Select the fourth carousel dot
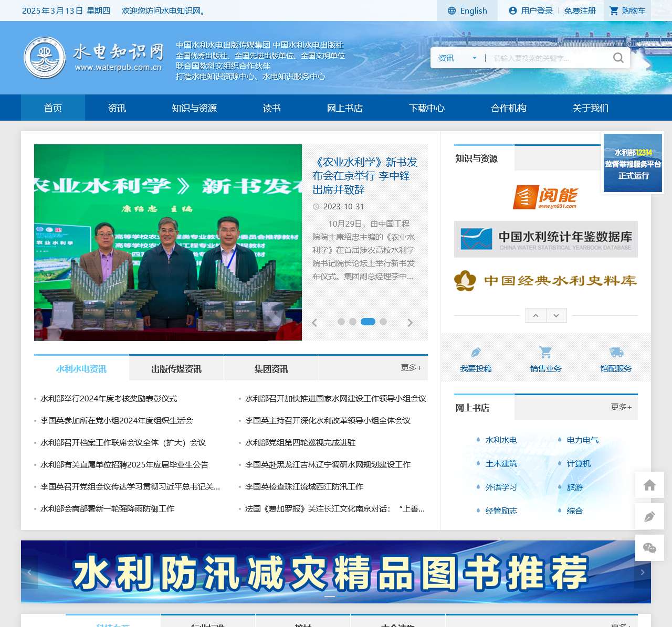 click(383, 322)
